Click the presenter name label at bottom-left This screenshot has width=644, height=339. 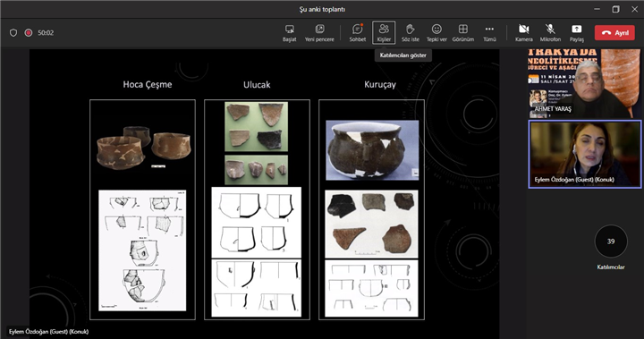[48, 332]
